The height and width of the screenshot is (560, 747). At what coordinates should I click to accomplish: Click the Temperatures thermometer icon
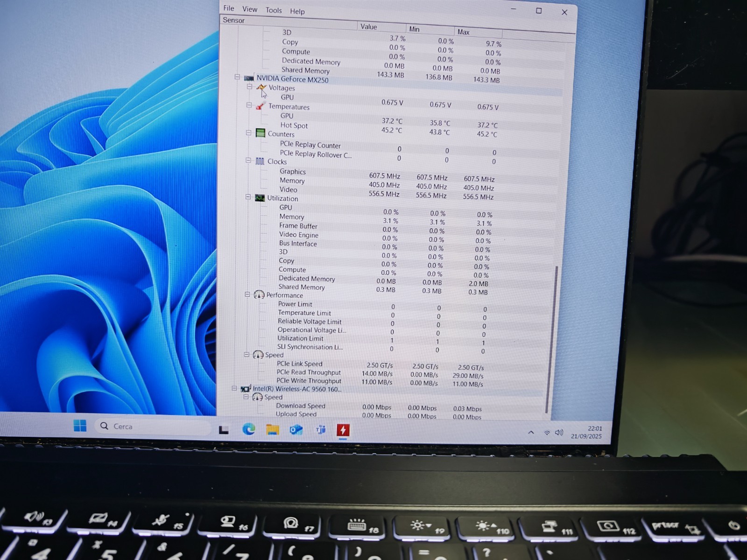261,105
